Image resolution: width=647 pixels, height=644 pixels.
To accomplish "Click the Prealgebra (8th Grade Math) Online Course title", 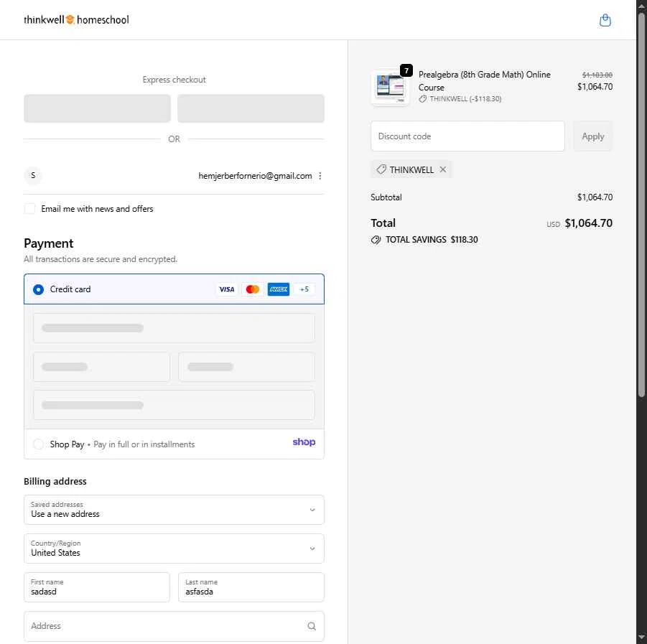I will pos(485,81).
